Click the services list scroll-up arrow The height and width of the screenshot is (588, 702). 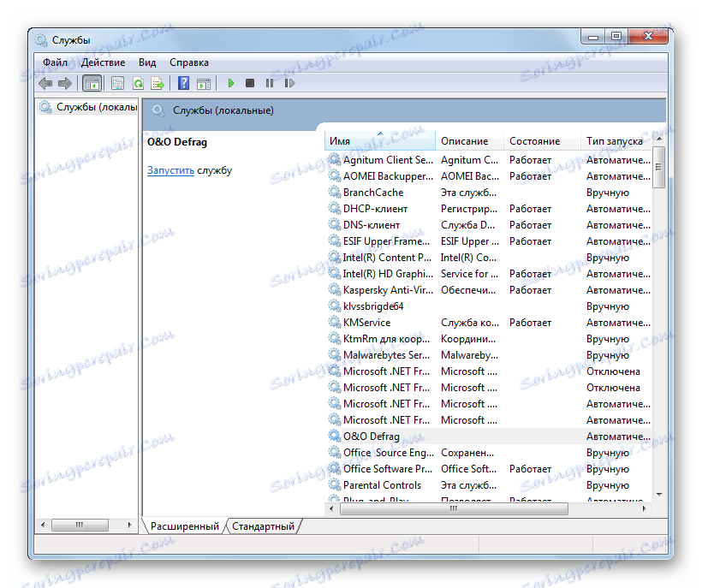659,139
